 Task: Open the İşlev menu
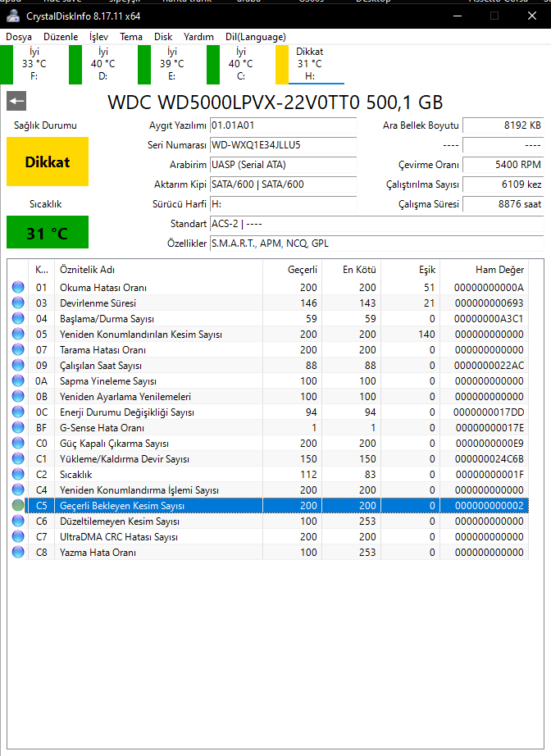(x=99, y=37)
